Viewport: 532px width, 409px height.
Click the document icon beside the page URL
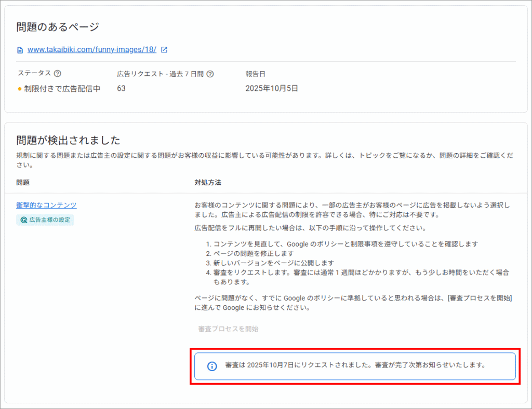tap(20, 50)
